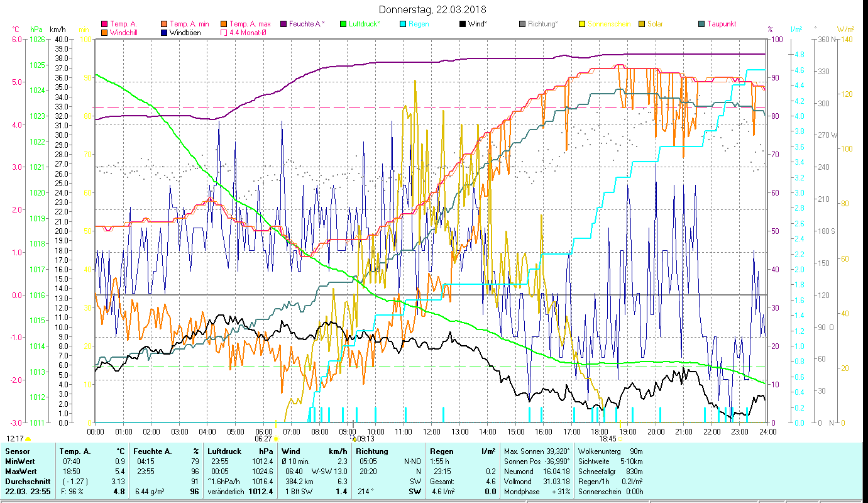Click the '12:00' time axis label

coord(432,431)
